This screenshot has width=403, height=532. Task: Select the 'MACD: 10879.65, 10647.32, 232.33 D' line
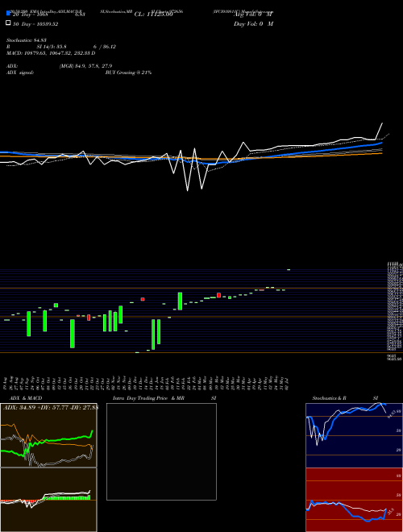pyautogui.click(x=51, y=53)
